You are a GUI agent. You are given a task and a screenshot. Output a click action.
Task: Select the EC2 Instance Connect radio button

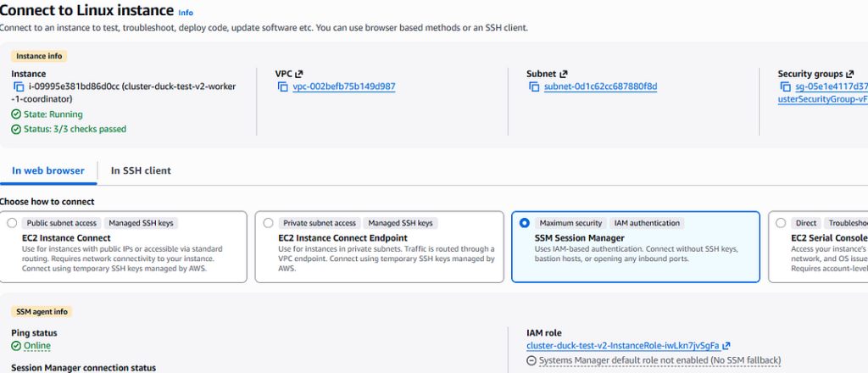[12, 223]
